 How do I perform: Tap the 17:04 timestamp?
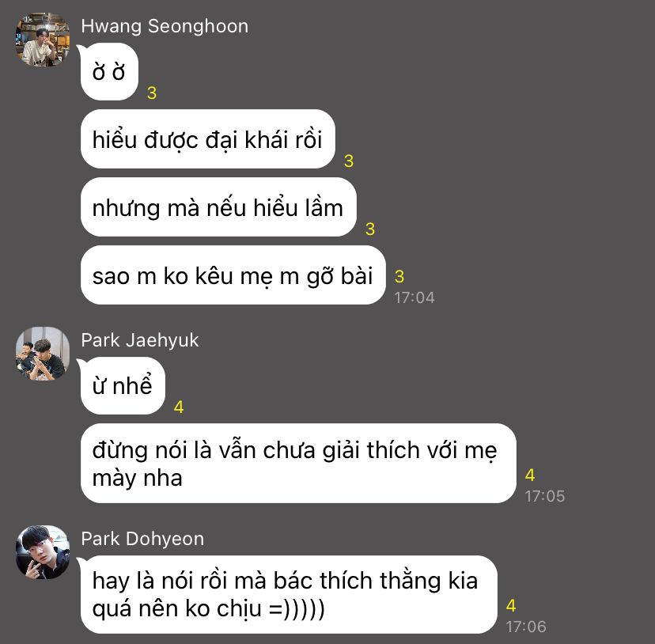click(415, 297)
